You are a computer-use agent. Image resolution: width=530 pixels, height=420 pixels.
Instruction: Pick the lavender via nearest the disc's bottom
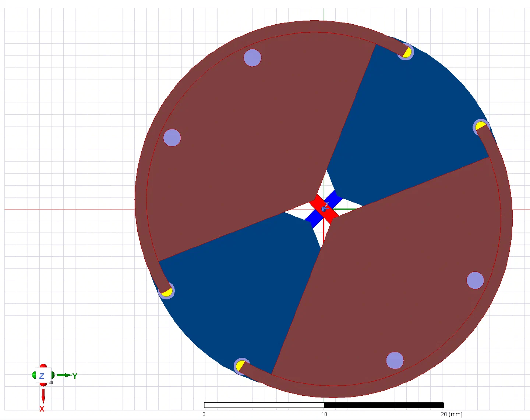(x=395, y=361)
